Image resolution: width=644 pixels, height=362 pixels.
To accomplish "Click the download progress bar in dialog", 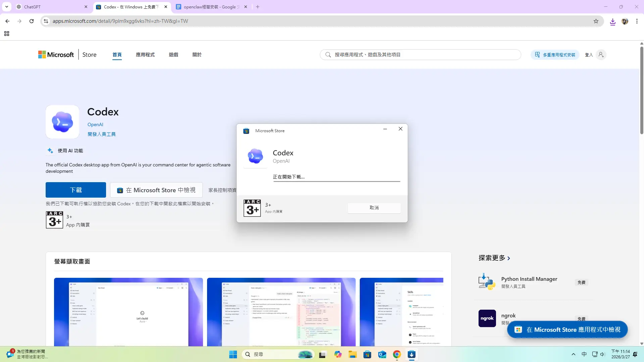I will click(337, 181).
